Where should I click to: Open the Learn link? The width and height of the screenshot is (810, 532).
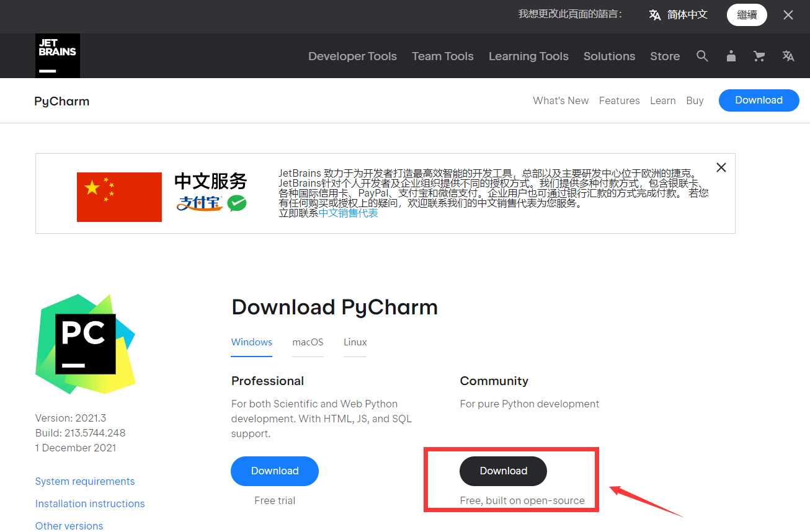click(x=663, y=100)
